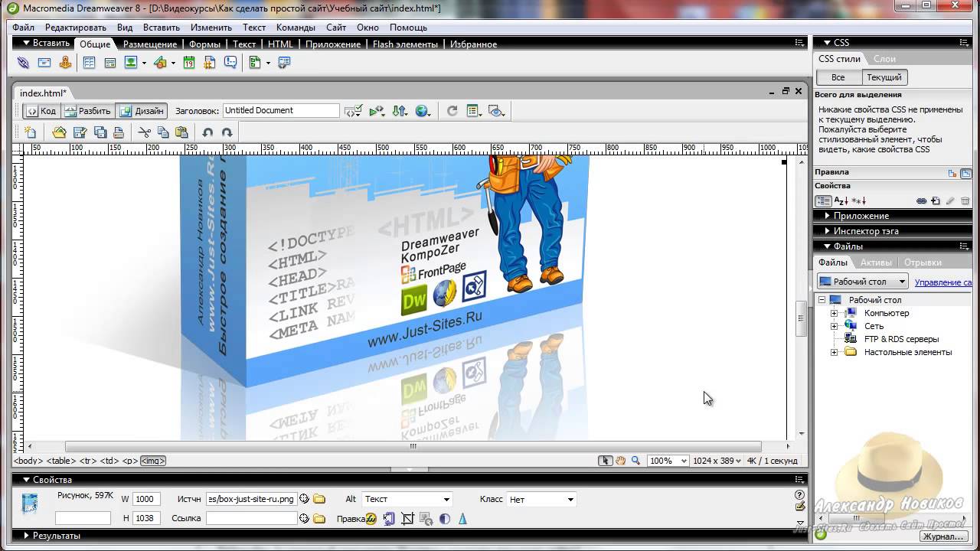Open the Class (Класс) dropdown
980x551 pixels.
(x=541, y=499)
